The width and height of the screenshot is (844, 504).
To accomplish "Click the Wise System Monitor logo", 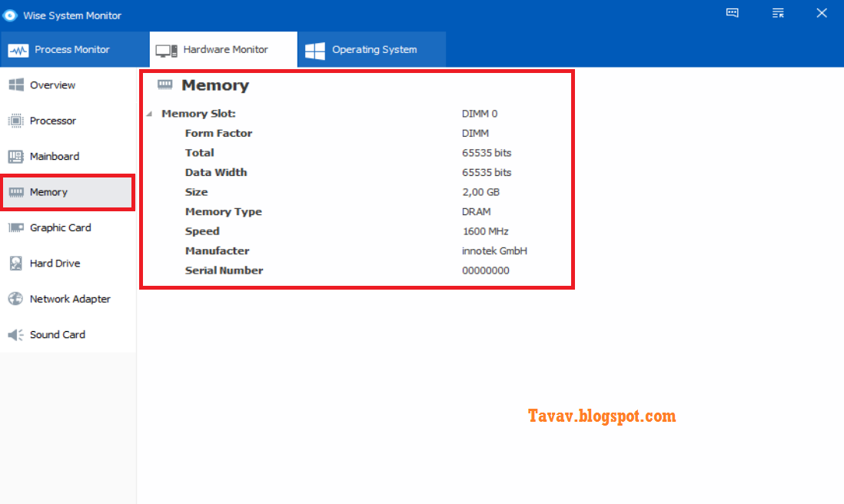I will point(9,15).
